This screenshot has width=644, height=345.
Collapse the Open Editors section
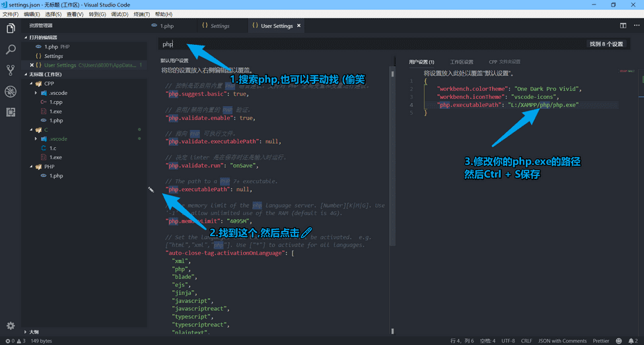pyautogui.click(x=26, y=38)
